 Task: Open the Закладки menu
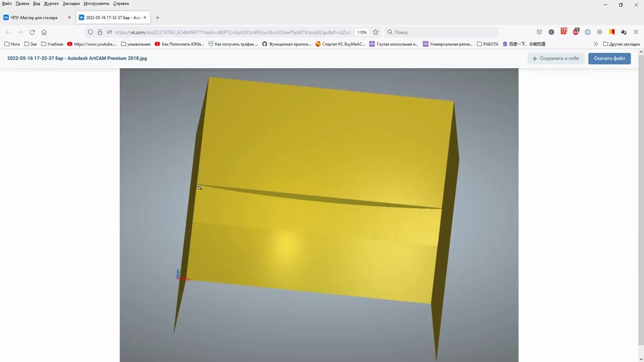(x=71, y=4)
